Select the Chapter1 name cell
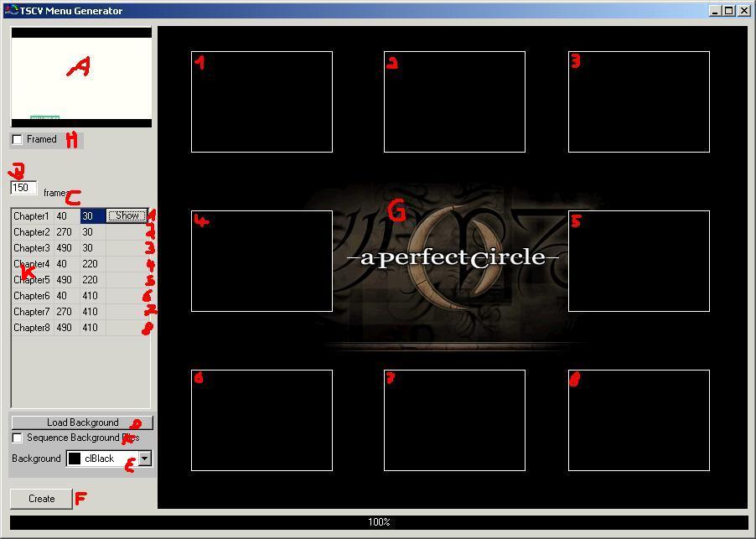 33,216
